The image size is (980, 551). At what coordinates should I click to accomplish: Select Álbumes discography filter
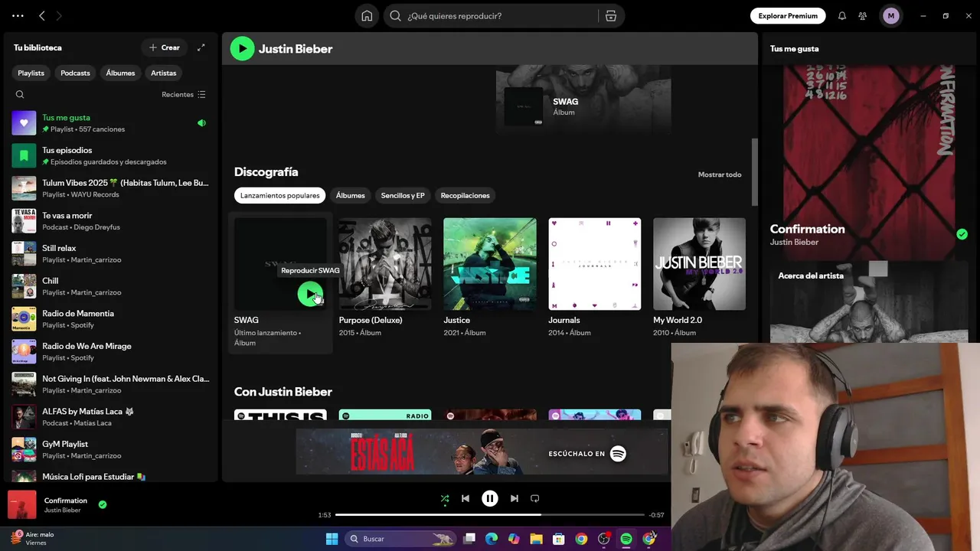350,195
